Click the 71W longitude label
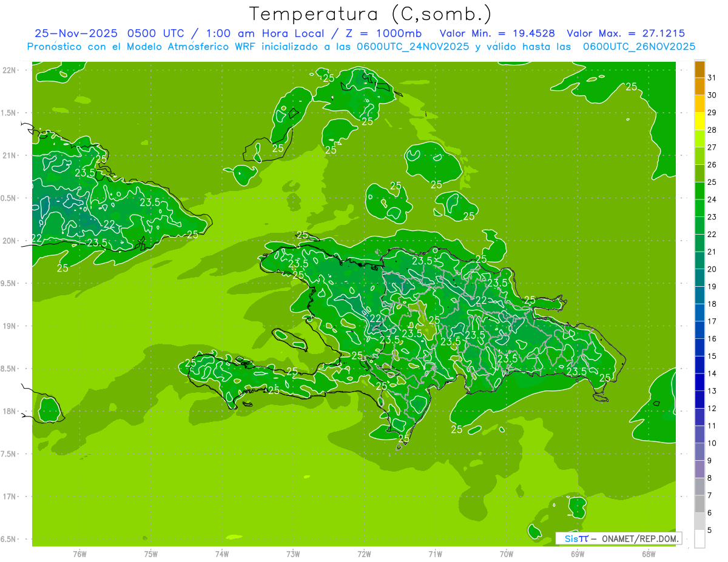The height and width of the screenshot is (562, 728). [x=435, y=554]
